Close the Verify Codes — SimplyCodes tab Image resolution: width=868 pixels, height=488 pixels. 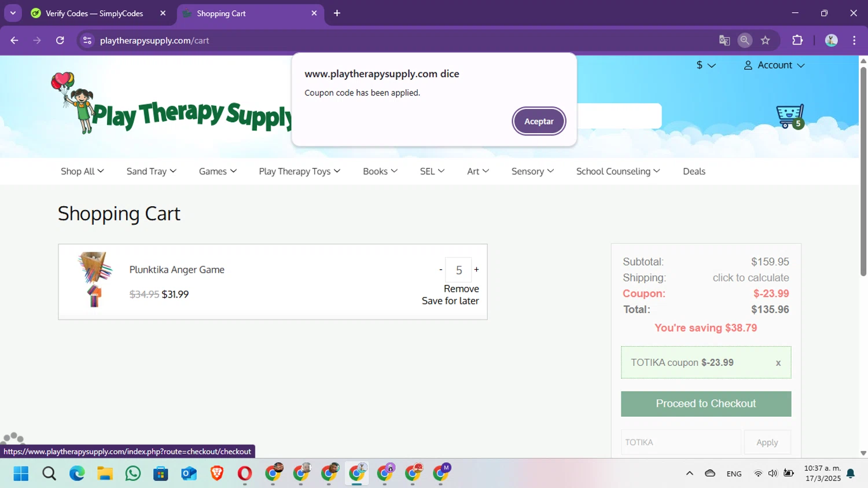click(x=163, y=13)
